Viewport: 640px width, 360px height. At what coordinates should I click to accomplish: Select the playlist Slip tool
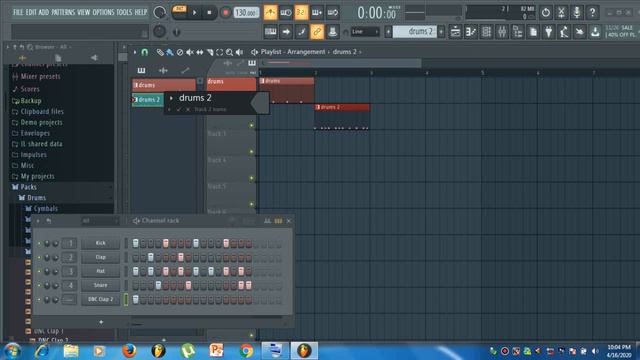coord(200,52)
